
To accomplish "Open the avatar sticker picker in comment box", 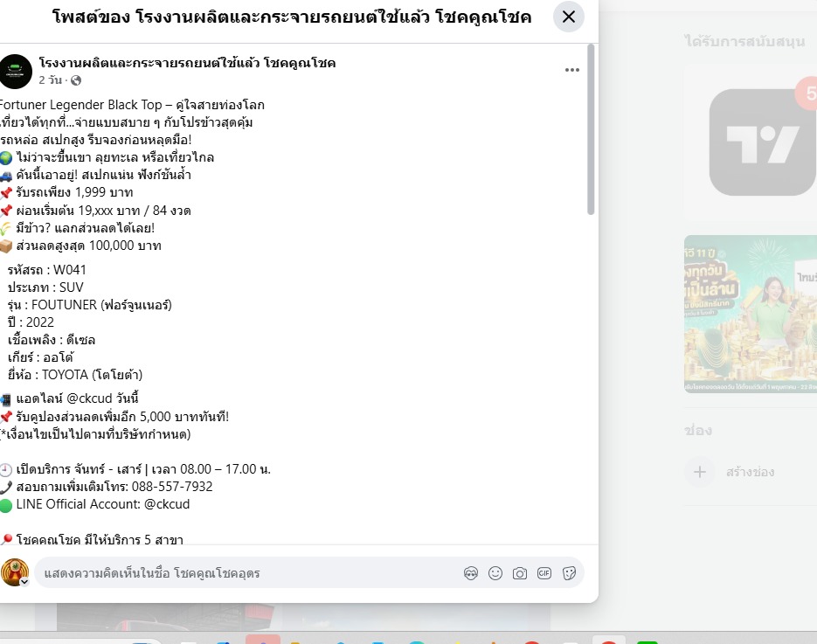I will (x=470, y=574).
